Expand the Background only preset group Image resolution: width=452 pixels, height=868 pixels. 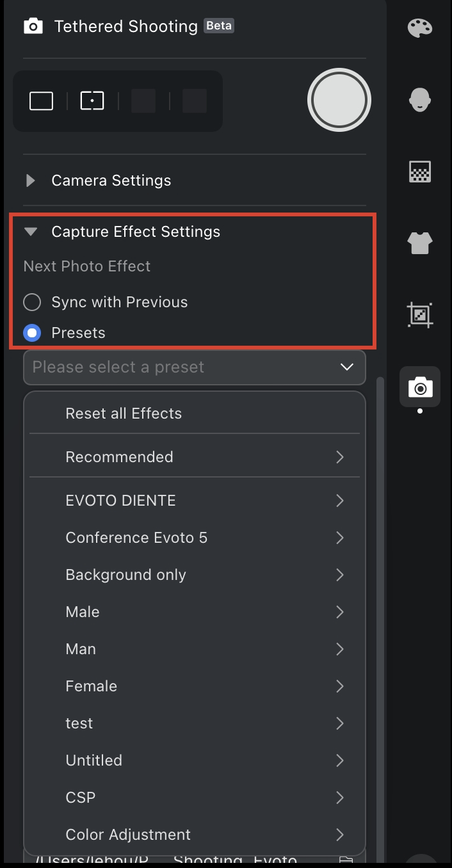click(x=195, y=575)
